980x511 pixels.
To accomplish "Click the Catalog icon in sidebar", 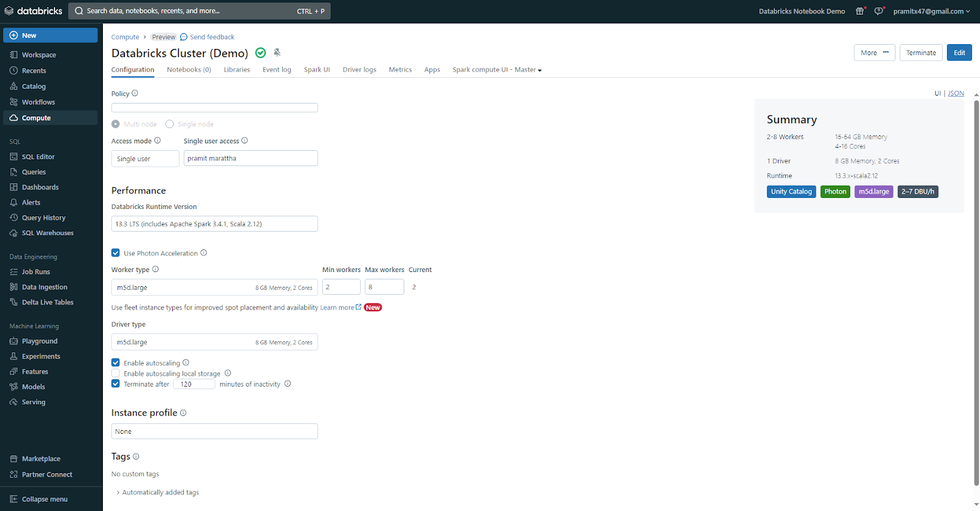I will (13, 86).
